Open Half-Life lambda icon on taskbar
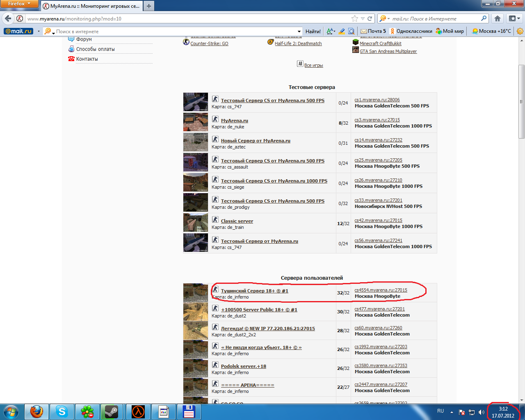This screenshot has height=420, width=525. coord(138,411)
